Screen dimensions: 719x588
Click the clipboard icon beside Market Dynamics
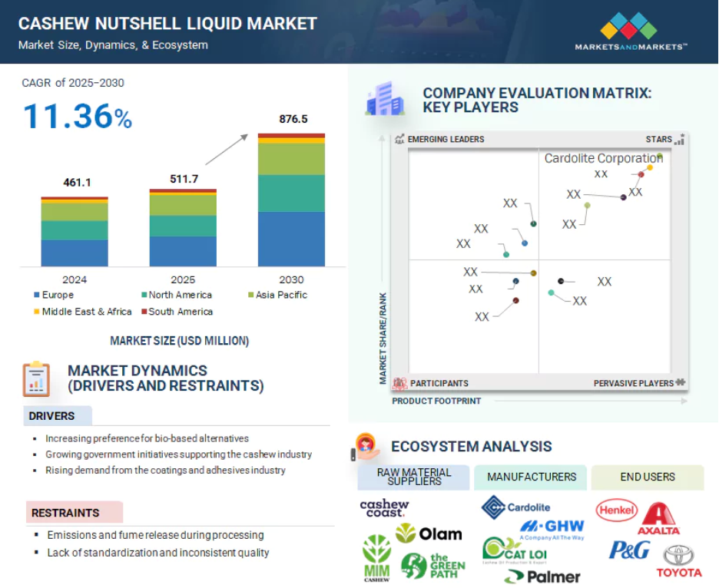point(36,379)
